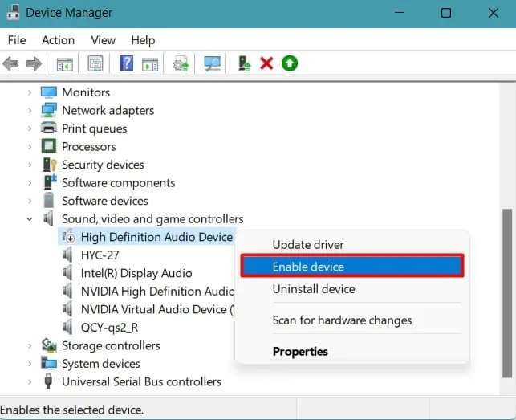Screen dimensions: 516x420
Task: Collapse Sound, video and game controllers
Action: tap(30, 219)
